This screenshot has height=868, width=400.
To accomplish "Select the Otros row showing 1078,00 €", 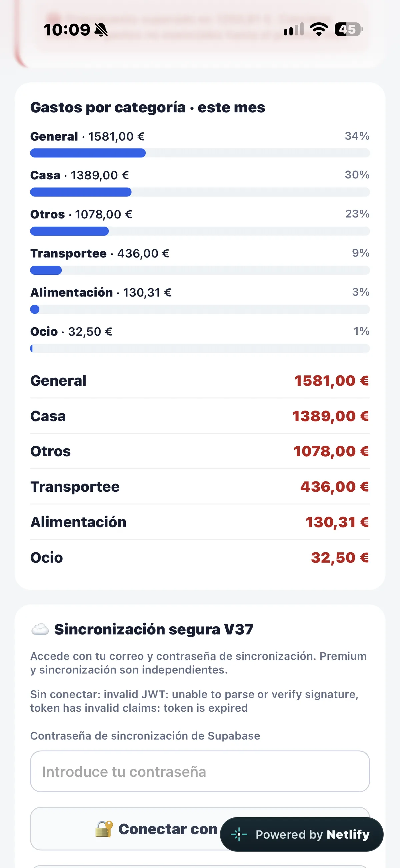I will (200, 451).
